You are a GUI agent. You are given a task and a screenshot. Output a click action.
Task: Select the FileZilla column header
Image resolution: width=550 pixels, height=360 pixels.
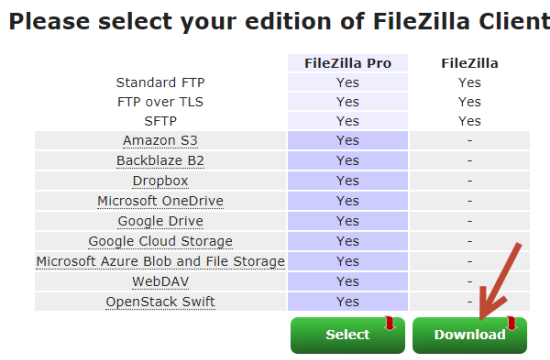pos(469,63)
